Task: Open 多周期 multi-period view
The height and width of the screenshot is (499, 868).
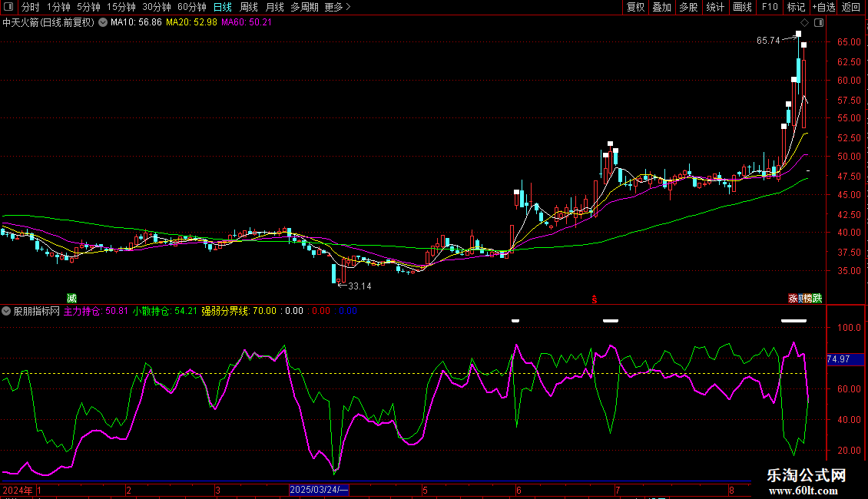Action: pyautogui.click(x=304, y=7)
